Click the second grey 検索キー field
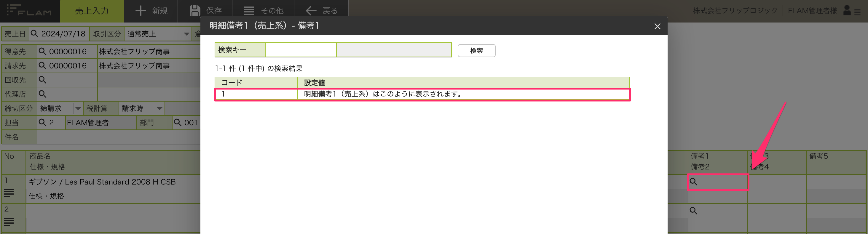868x234 pixels. [394, 50]
